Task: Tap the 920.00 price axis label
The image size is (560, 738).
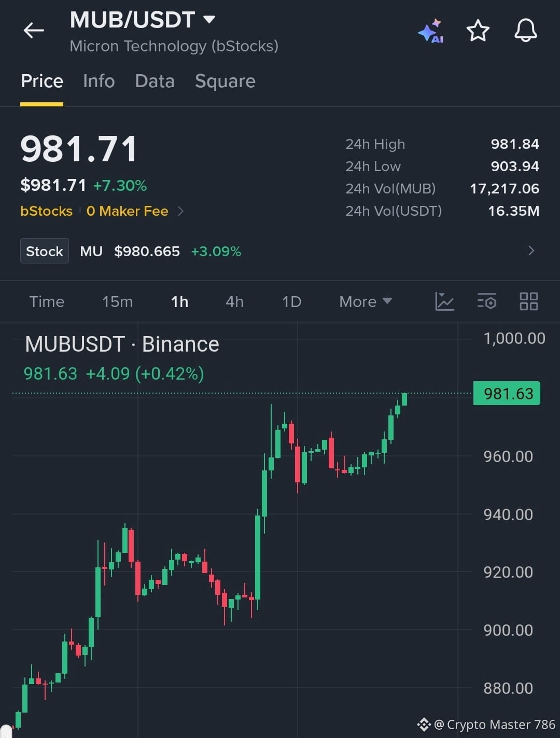Action: [x=508, y=572]
